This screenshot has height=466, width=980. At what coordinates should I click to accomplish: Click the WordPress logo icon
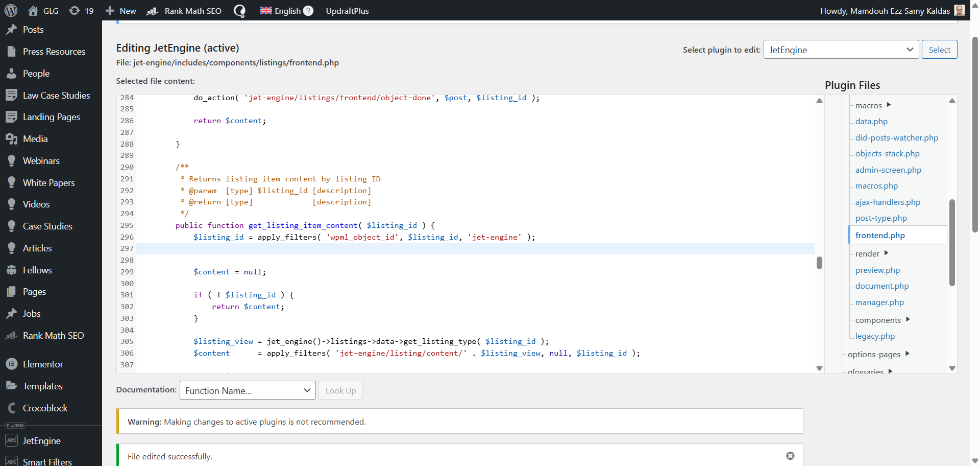(x=11, y=11)
